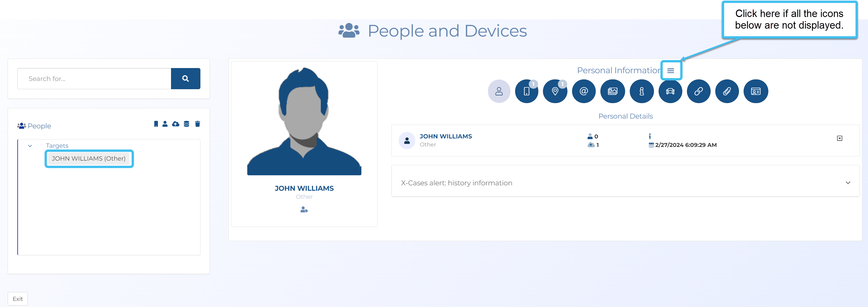Open dropdown arrow on John Williams row
868x307 pixels.
pyautogui.click(x=839, y=138)
